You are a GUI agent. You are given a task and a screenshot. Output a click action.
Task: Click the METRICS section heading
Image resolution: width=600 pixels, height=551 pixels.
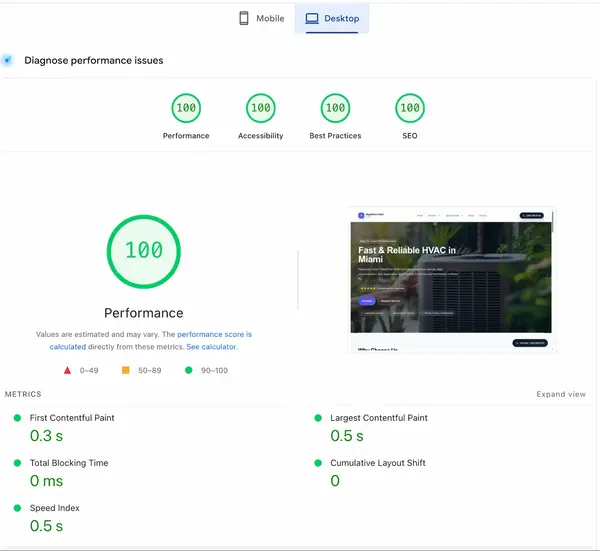click(23, 394)
